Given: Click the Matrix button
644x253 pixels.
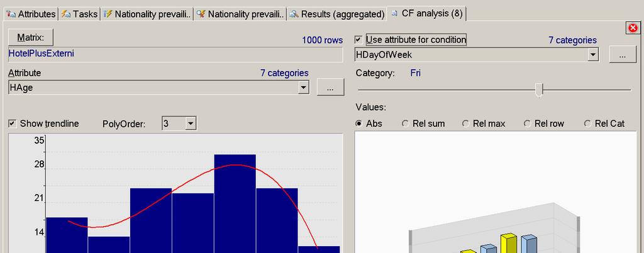Looking at the screenshot, I should click(31, 37).
